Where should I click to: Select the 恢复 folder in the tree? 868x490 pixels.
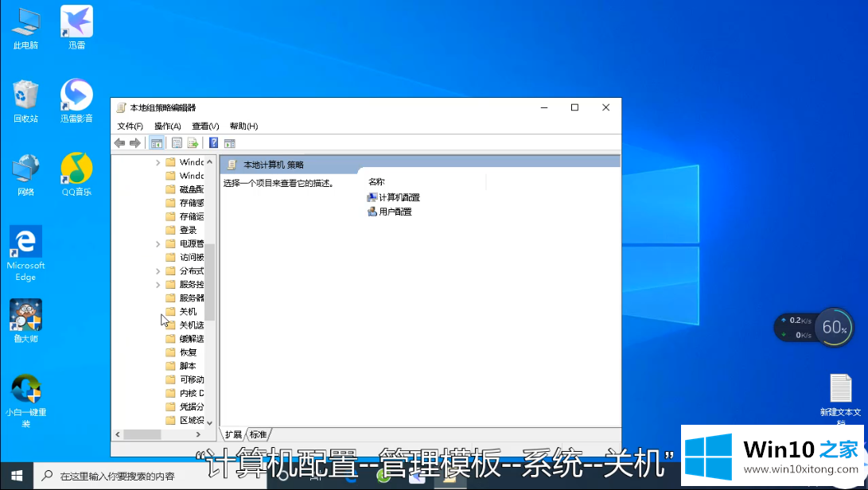pyautogui.click(x=181, y=352)
